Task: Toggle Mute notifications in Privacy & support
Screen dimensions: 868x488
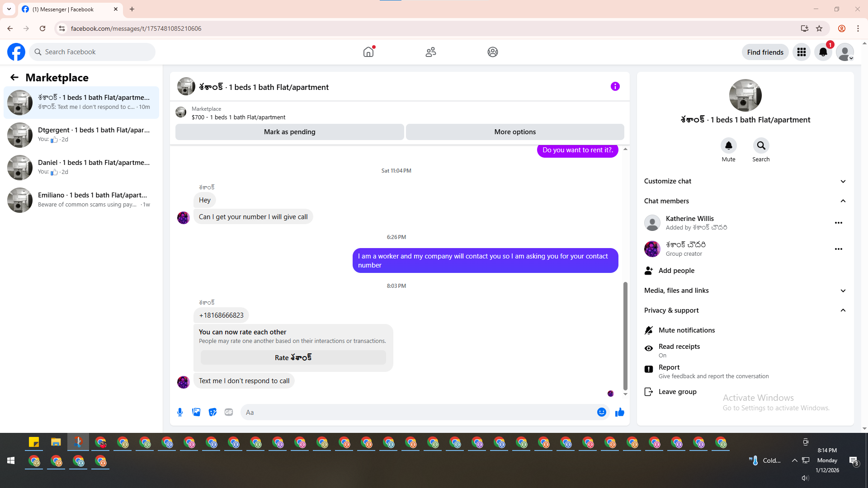Action: 686,330
